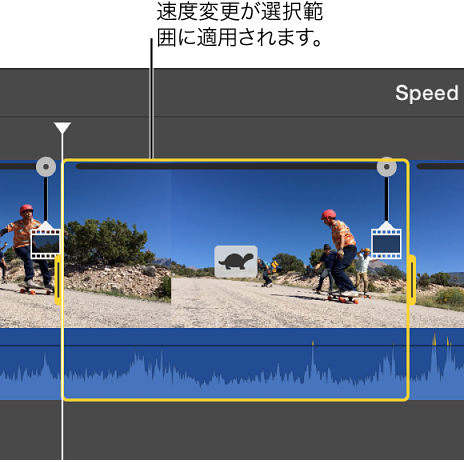Click the audio waveform right of selection
This screenshot has height=462, width=466.
click(437, 367)
